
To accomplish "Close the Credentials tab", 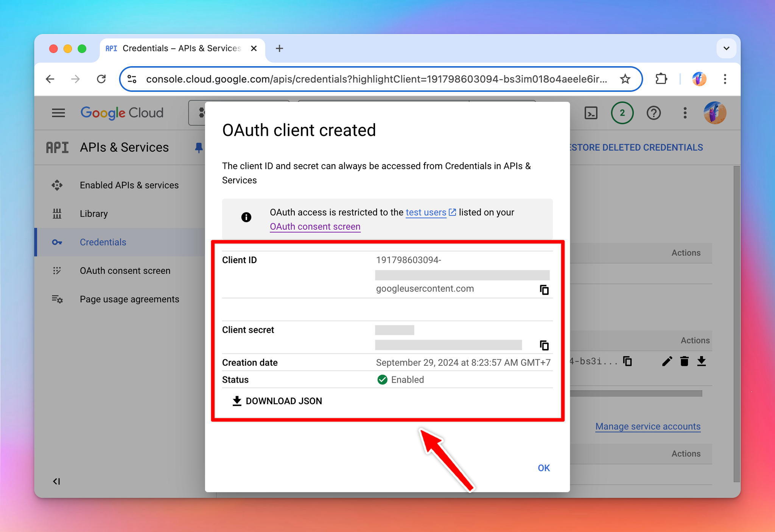I will coord(254,48).
